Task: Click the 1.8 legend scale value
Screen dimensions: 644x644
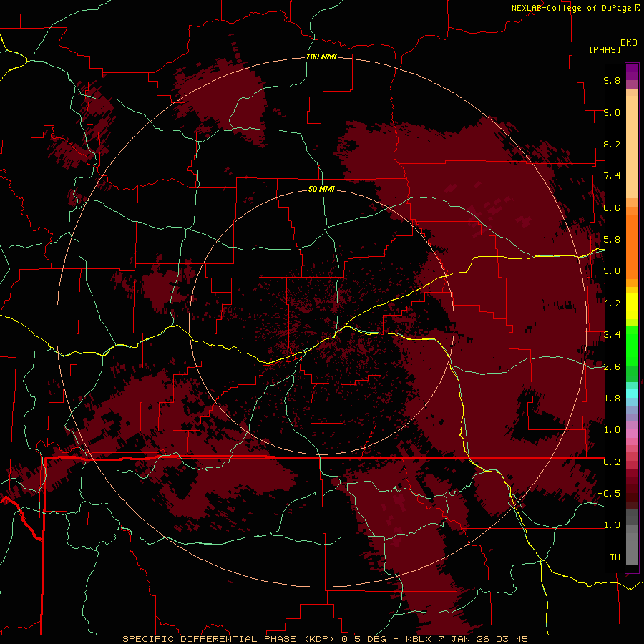Action: click(x=612, y=399)
